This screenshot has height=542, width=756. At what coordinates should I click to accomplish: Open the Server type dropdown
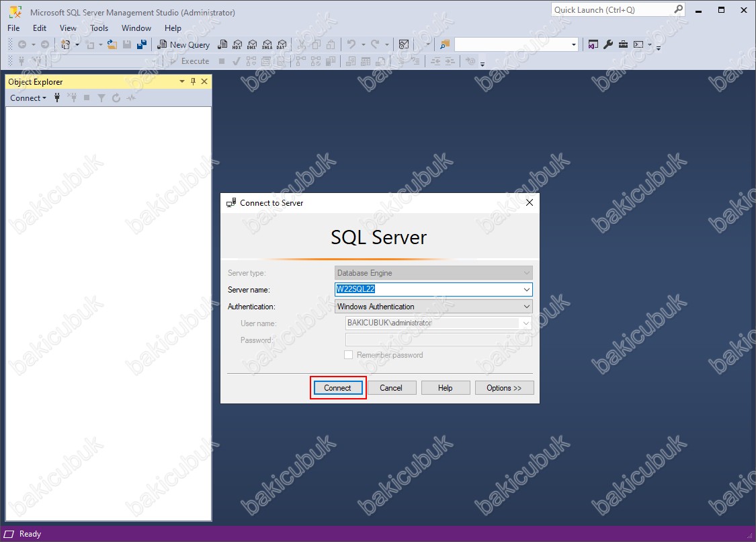pos(526,273)
